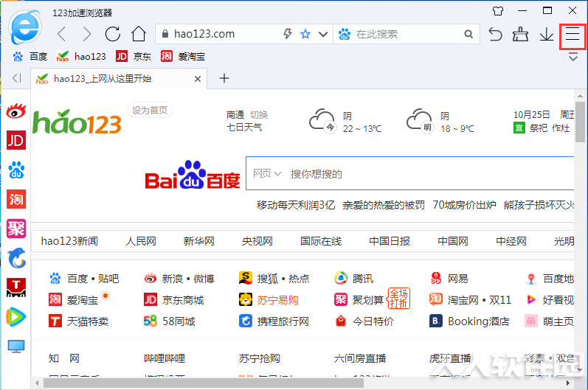Restore closed tab with undo arrow
This screenshot has height=390, width=588.
(x=495, y=34)
